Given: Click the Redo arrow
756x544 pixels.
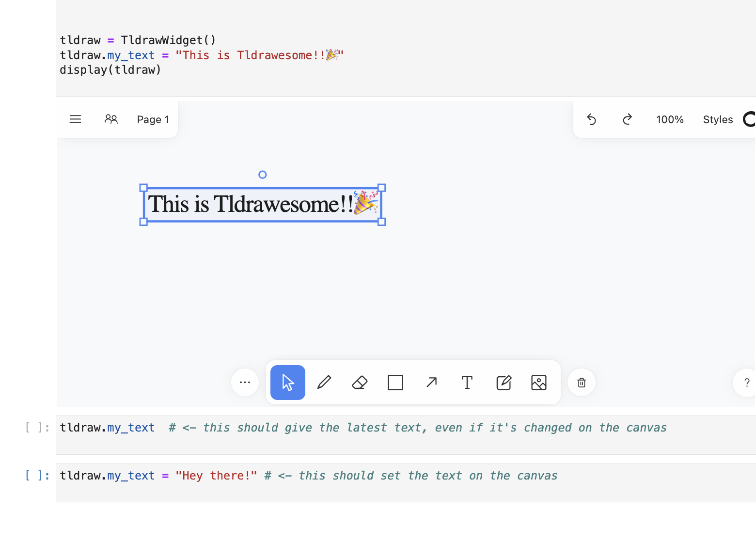Looking at the screenshot, I should [x=627, y=119].
